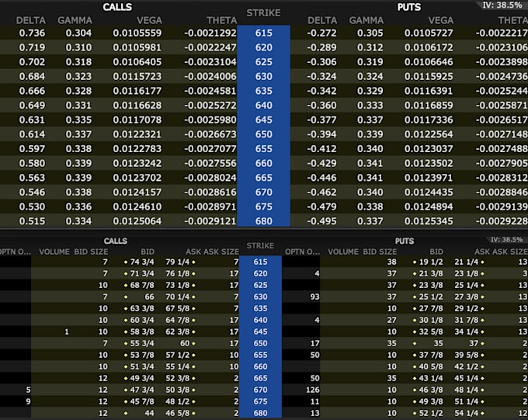
Task: Click call theta value -0.0026673
Action: (210, 134)
